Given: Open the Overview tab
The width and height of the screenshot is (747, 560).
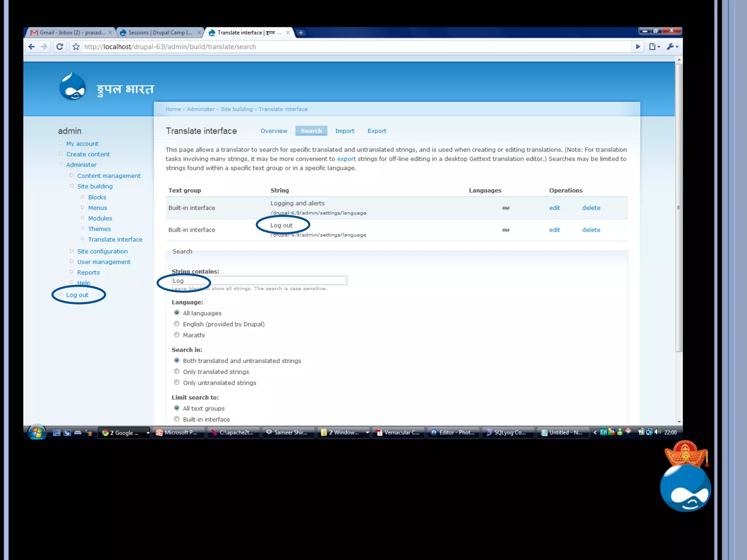Looking at the screenshot, I should (274, 131).
